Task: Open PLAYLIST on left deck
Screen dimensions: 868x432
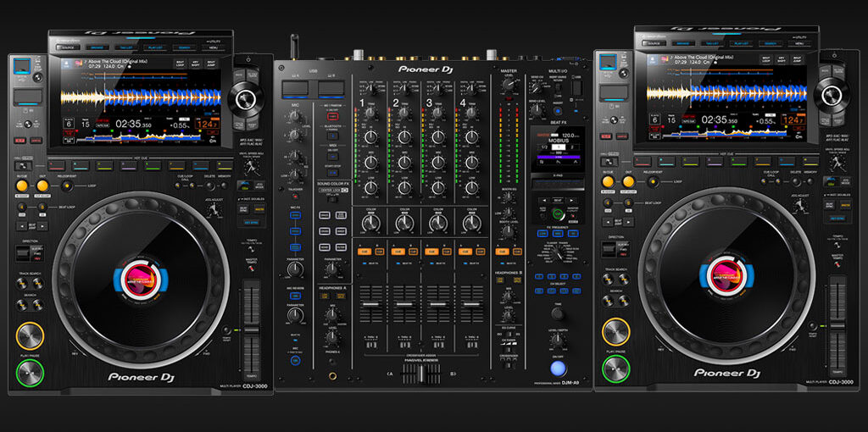Action: tap(155, 48)
